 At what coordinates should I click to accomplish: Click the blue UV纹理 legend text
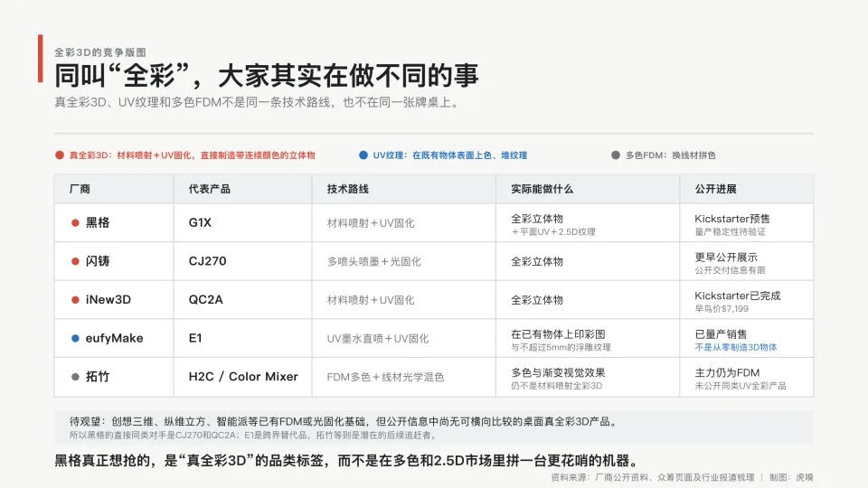pyautogui.click(x=450, y=155)
